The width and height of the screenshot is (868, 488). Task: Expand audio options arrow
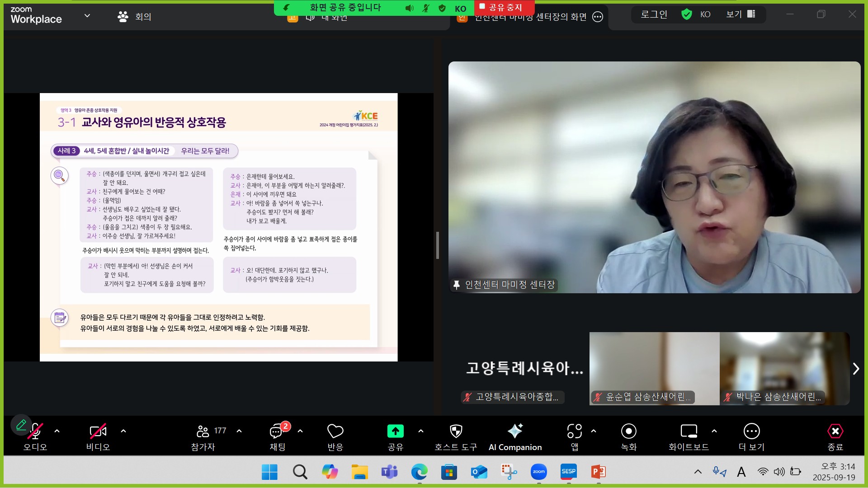57,431
